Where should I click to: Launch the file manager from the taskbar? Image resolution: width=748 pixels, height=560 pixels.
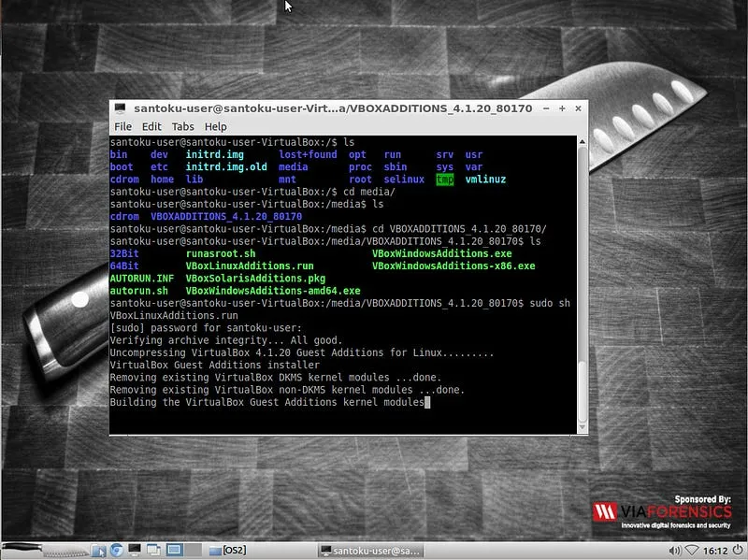coord(99,551)
